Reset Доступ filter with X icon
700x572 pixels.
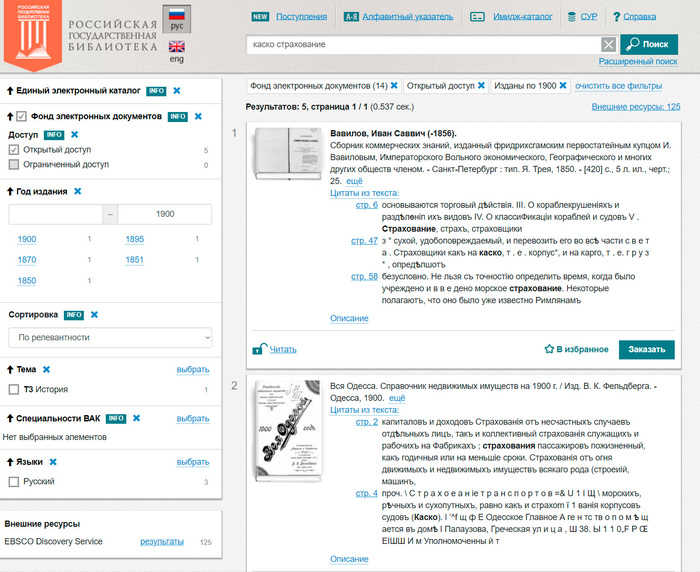75,134
